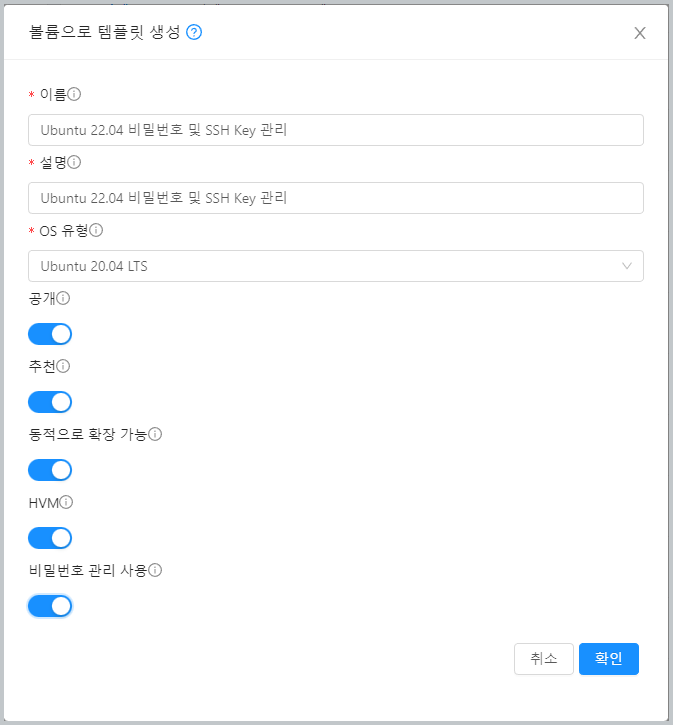Screen dimensions: 673x725
Task: Click the 이름 text input field
Action: coord(335,130)
